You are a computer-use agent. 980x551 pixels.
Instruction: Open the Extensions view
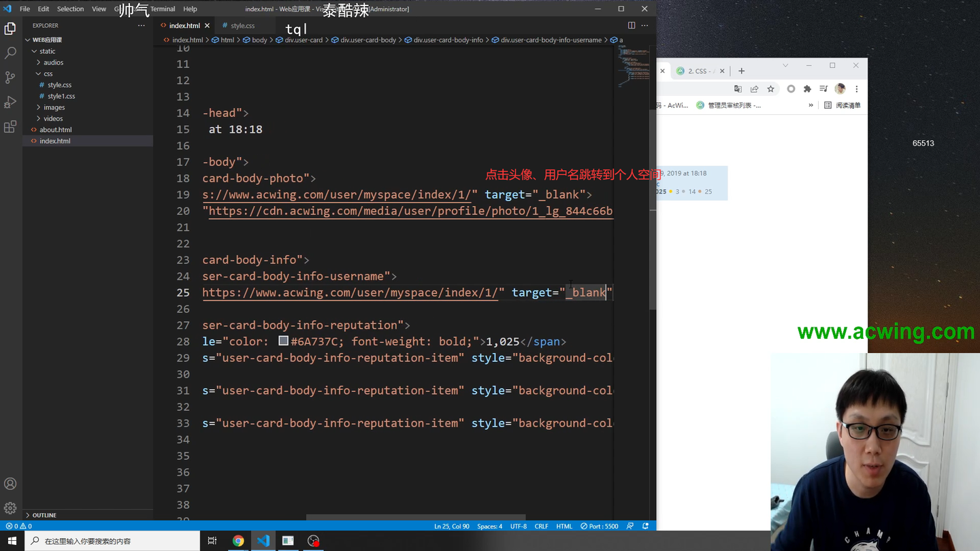click(x=10, y=126)
